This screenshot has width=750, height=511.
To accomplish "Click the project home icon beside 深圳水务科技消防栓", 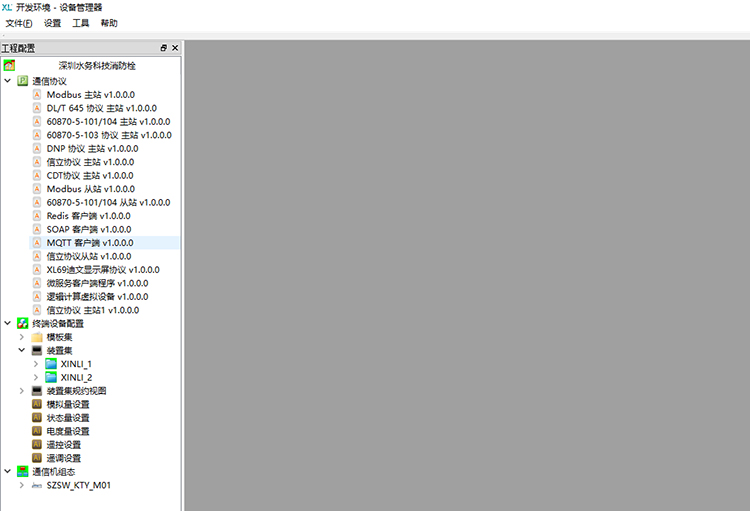I will tap(9, 65).
